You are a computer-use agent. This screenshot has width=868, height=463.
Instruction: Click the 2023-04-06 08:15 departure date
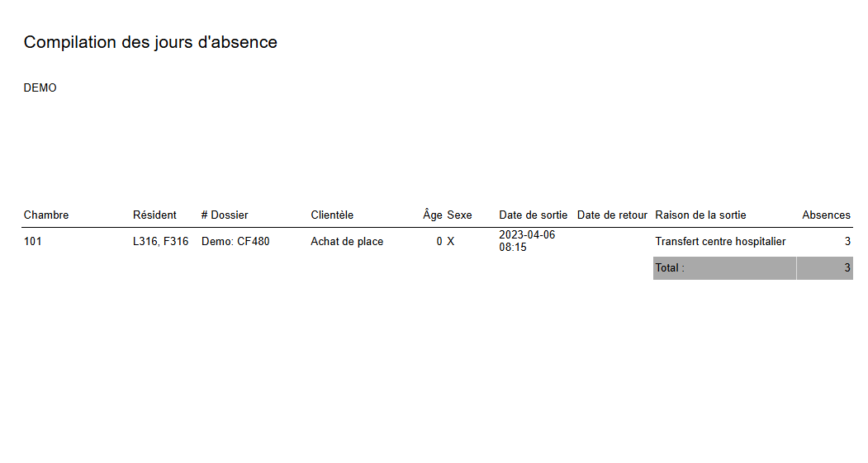pos(527,241)
